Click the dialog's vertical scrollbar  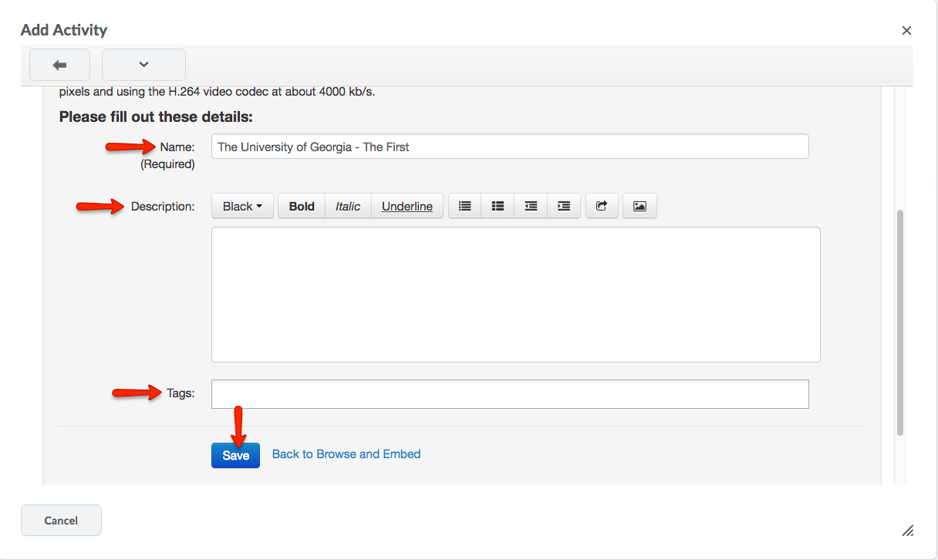[x=899, y=322]
